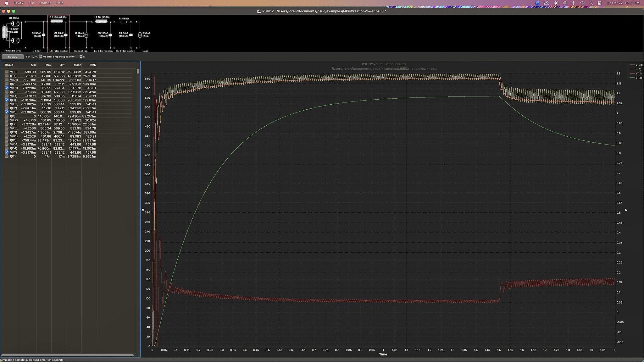Screen dimensions: 644x362
Task: Click the C4 34uF capacitor symbol
Action: 131,35
